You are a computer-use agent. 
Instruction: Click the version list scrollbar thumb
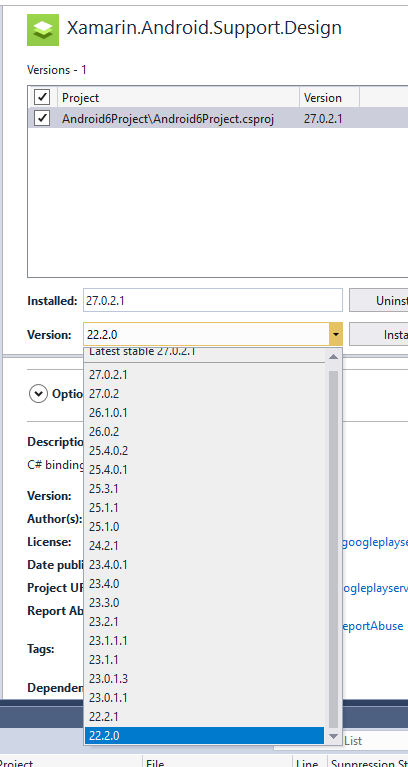pyautogui.click(x=333, y=549)
